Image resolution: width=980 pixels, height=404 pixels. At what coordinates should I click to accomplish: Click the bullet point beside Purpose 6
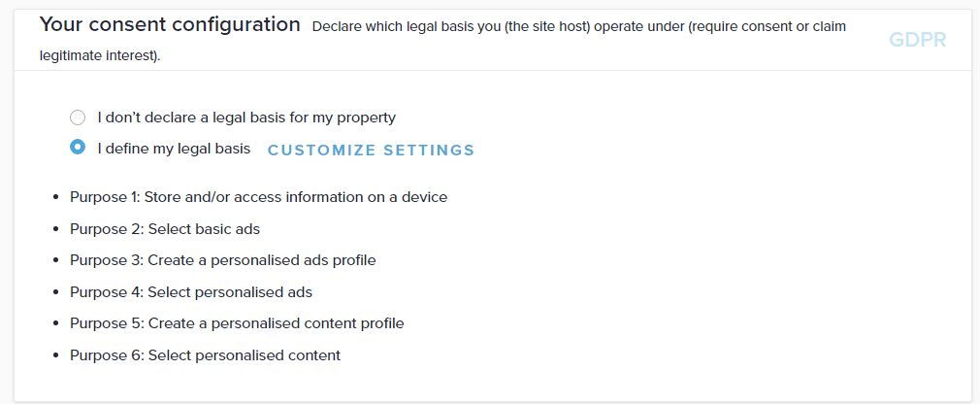pos(56,356)
